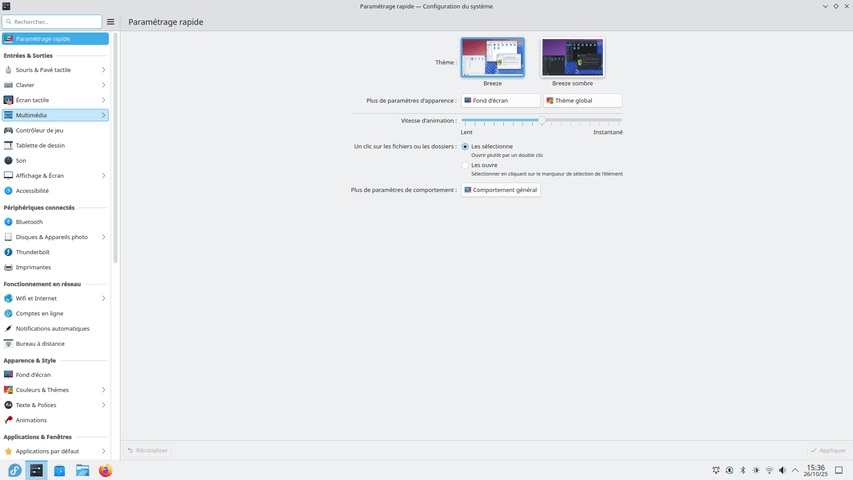Select 'Les ouvre' radio option
Viewport: 853px width, 480px height.
click(465, 165)
